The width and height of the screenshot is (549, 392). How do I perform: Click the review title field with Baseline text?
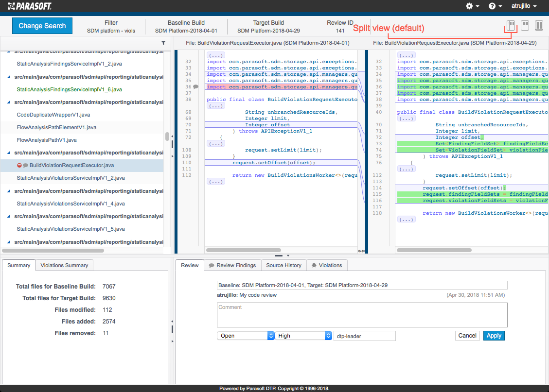(x=362, y=285)
